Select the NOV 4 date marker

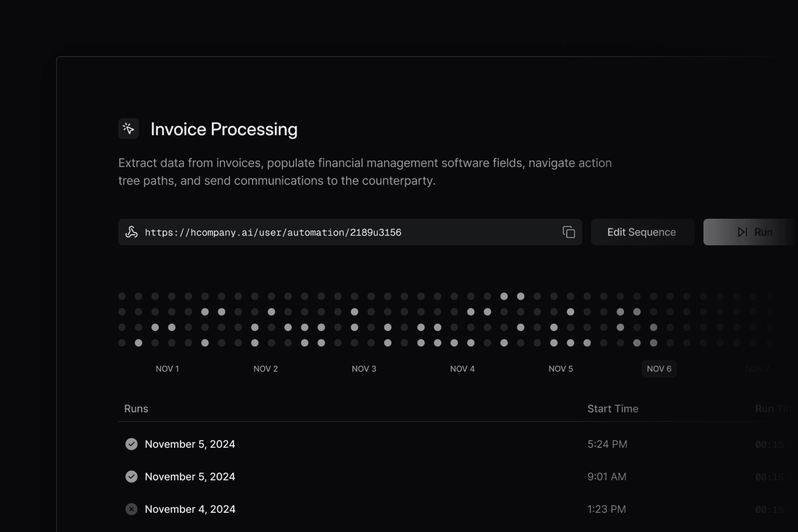[462, 369]
